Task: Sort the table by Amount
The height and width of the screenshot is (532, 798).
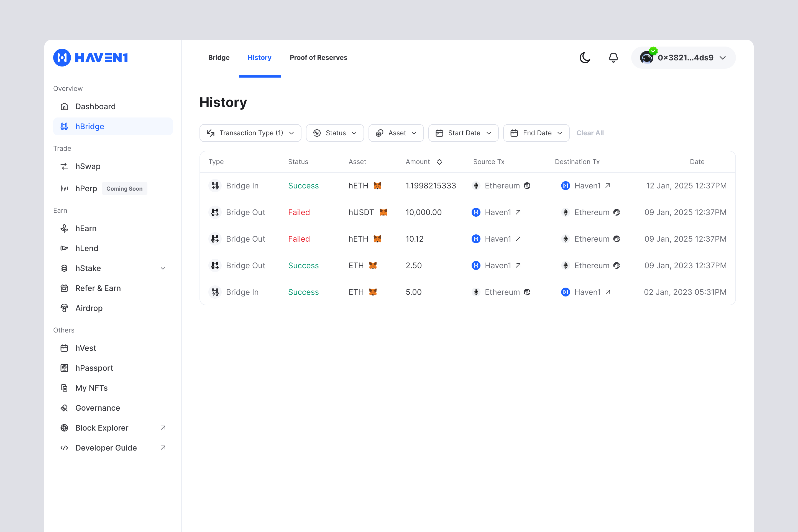Action: (439, 162)
